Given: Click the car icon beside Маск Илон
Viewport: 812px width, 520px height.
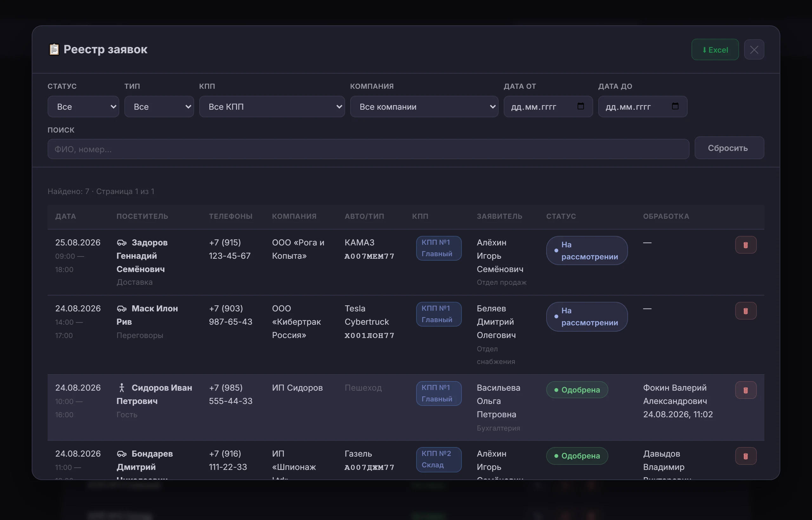Looking at the screenshot, I should [121, 309].
